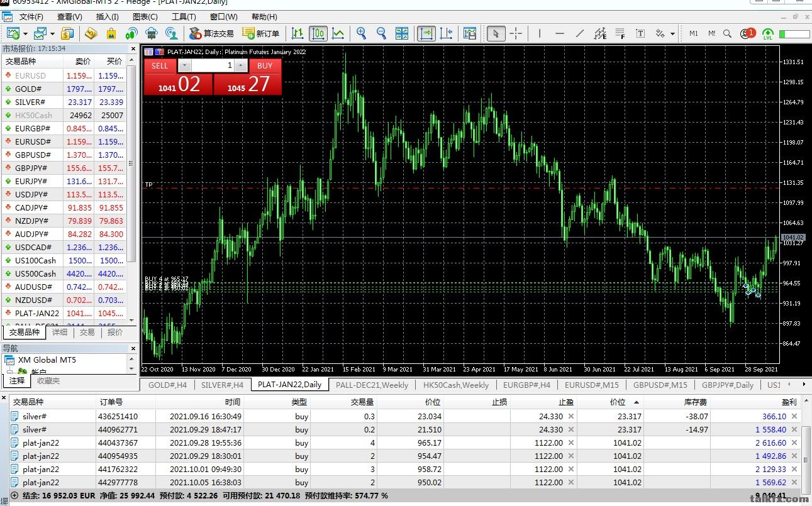Screen dimensions: 812x506
Task: Select the text label tool
Action: click(x=640, y=33)
